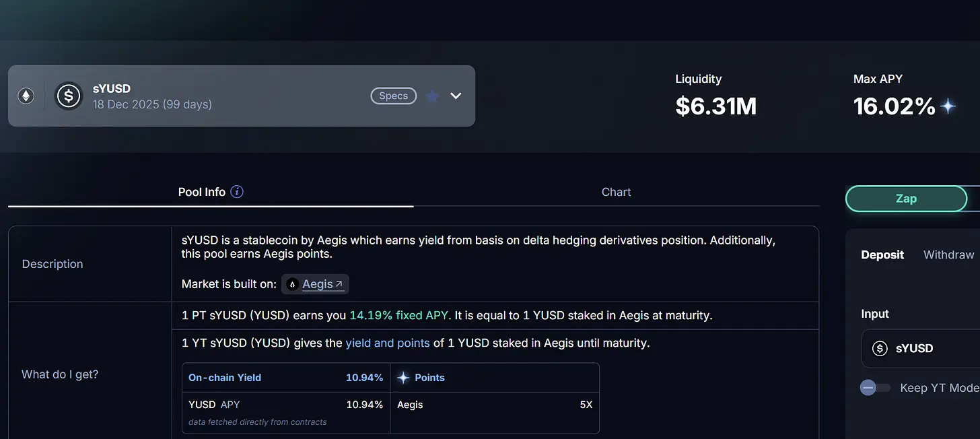Click the Aegis logo icon in market chip
Viewport: 980px width, 439px height.
[x=292, y=284]
